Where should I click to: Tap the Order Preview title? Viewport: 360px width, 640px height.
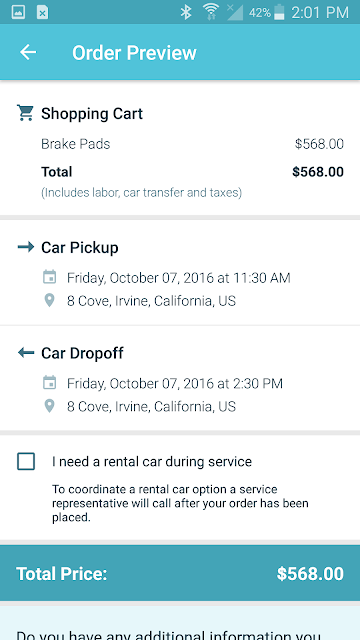134,53
